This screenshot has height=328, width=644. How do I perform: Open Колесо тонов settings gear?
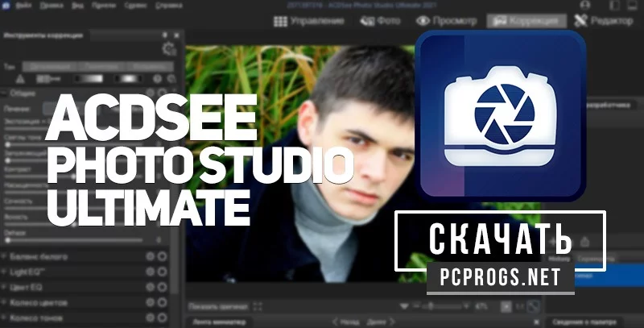coord(151,318)
